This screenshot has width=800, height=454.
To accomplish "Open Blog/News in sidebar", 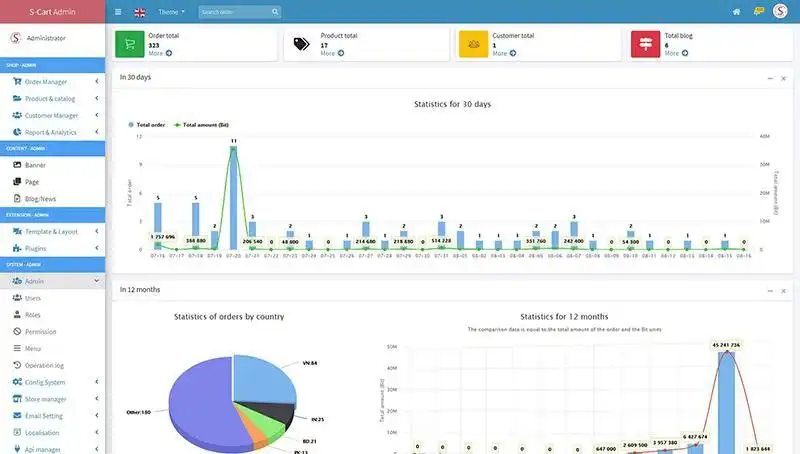I will pos(53,198).
